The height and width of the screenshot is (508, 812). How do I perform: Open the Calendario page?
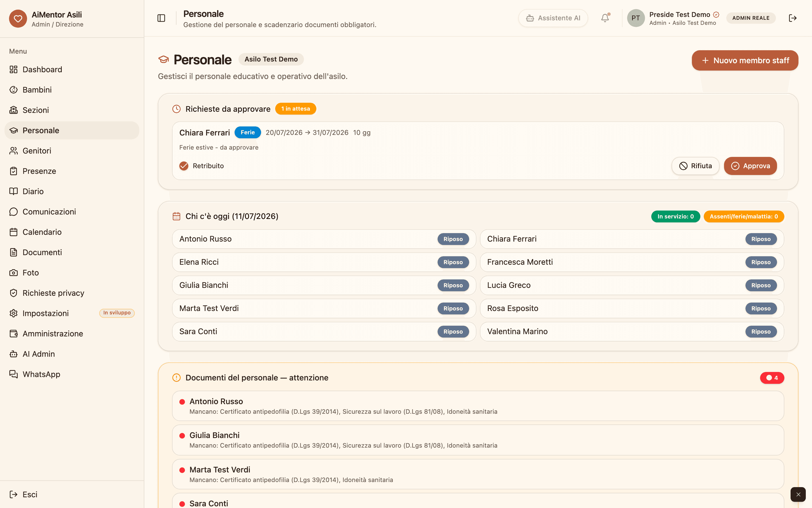[72, 232]
